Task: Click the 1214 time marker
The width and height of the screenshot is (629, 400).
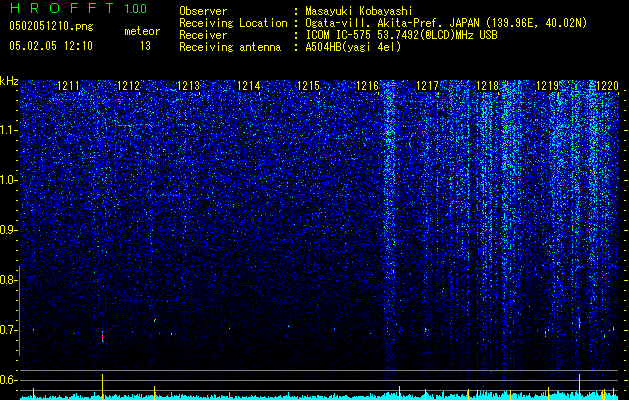Action: [248, 85]
